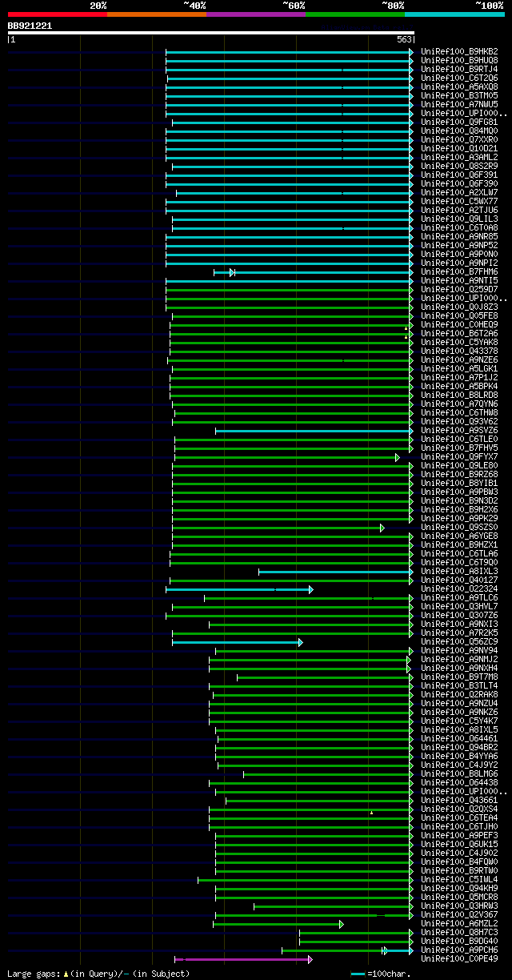This screenshot has width=512, height=980.
Task: Select hit label UniRef100_Q9LIL3
Action: 460,219
